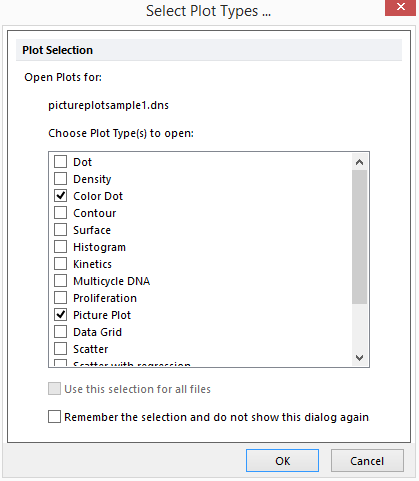Confirm selection with the OK button
Screen dimensions: 419x481
point(282,461)
